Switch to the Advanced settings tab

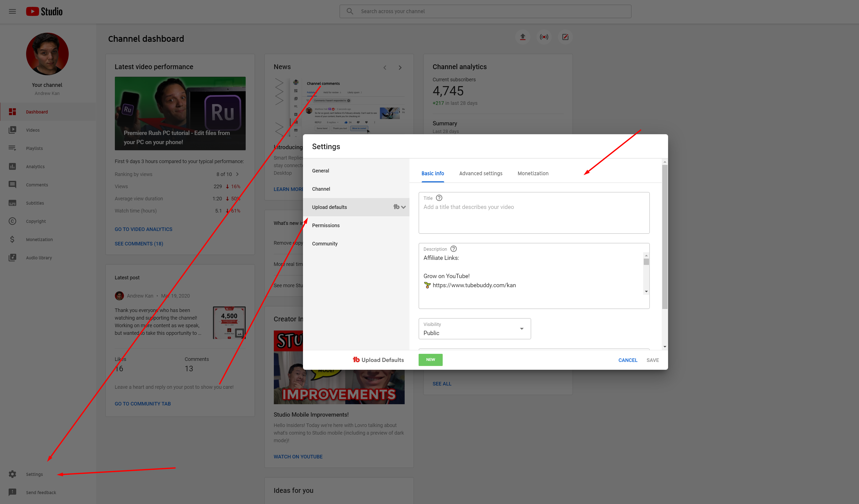click(x=480, y=173)
